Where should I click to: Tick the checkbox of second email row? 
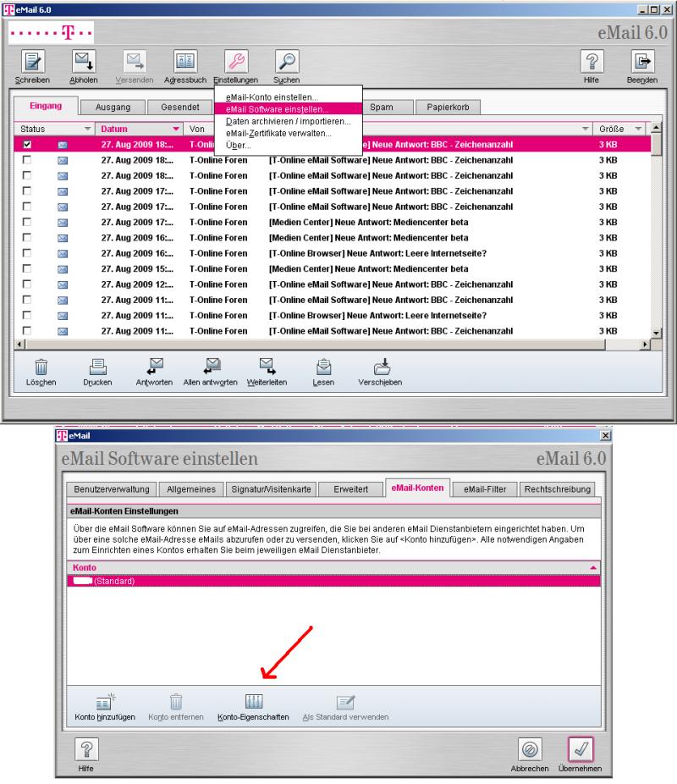coord(27,159)
